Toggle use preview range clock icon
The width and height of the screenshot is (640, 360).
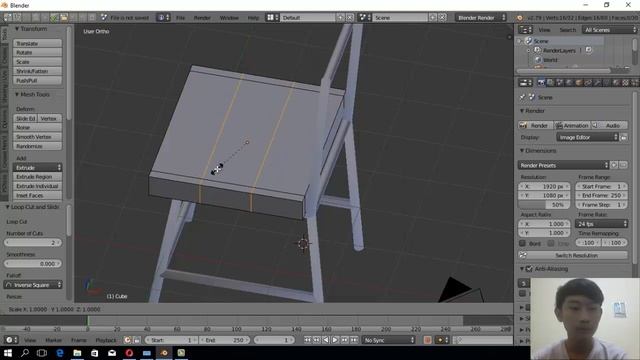pos(128,340)
